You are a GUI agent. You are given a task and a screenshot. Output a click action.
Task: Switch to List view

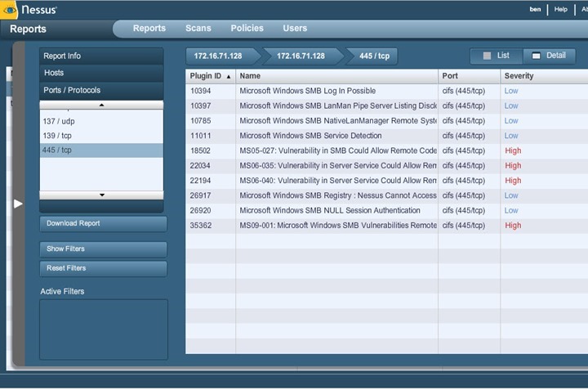497,56
